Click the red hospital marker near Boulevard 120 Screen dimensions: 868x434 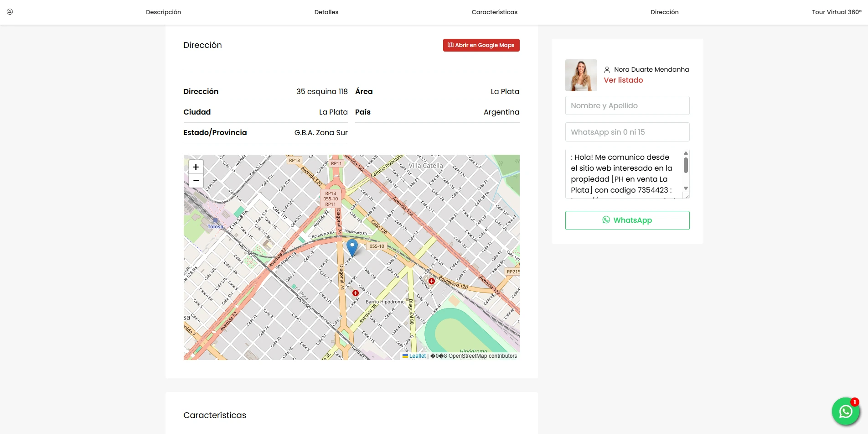coord(431,281)
